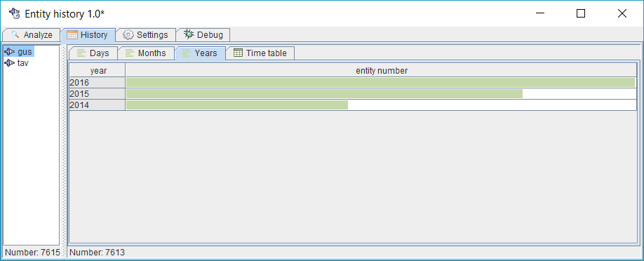Open the Time table tab
The width and height of the screenshot is (644, 261).
[260, 53]
